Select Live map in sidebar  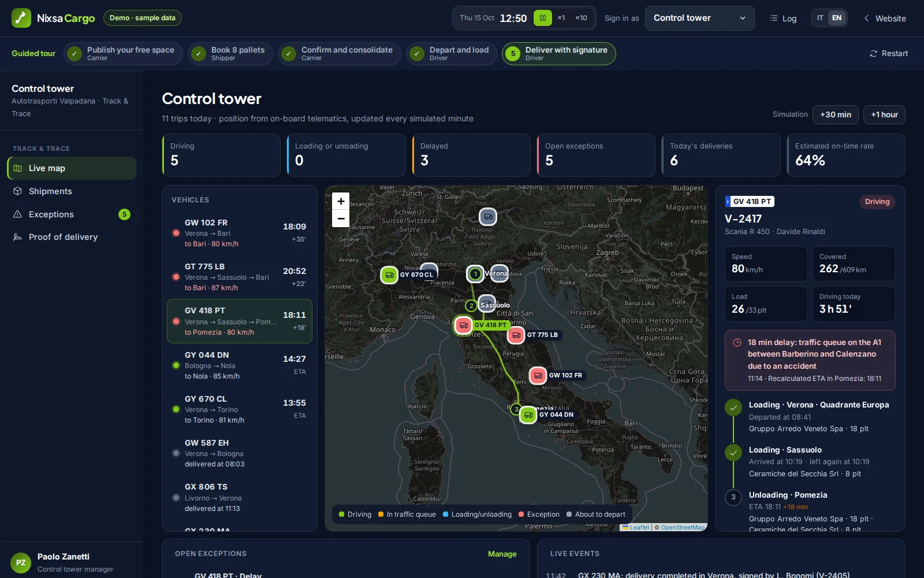click(x=72, y=168)
